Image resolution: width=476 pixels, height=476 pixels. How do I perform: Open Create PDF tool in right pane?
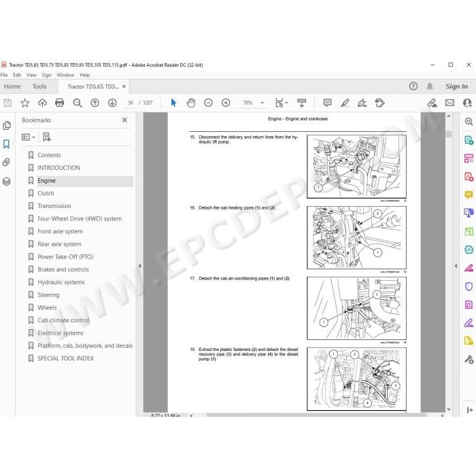click(469, 176)
